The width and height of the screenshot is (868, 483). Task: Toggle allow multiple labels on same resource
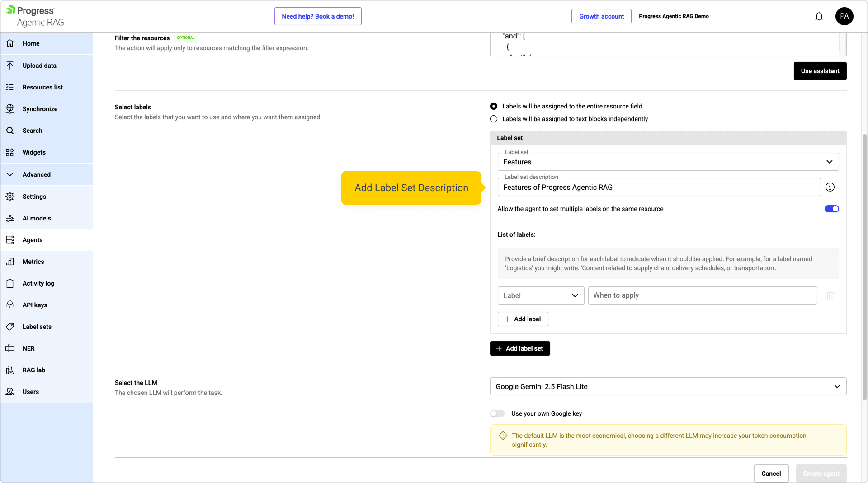[831, 209]
